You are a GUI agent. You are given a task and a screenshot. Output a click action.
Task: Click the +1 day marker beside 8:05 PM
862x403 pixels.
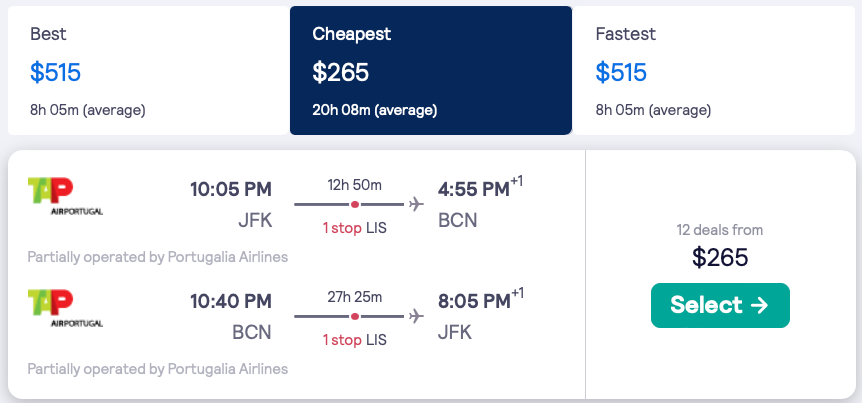tap(517, 294)
